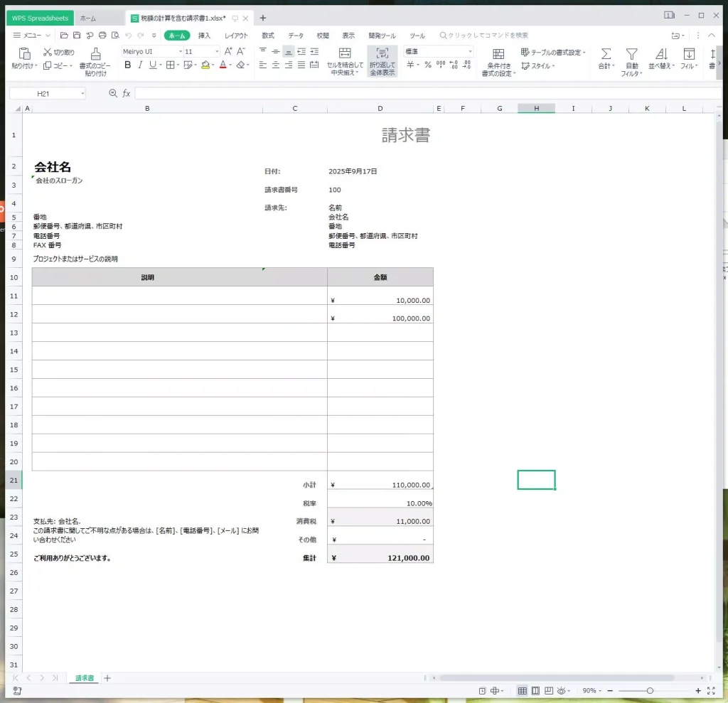
Task: Open the zoom percentage 90% dropdown
Action: [x=593, y=691]
